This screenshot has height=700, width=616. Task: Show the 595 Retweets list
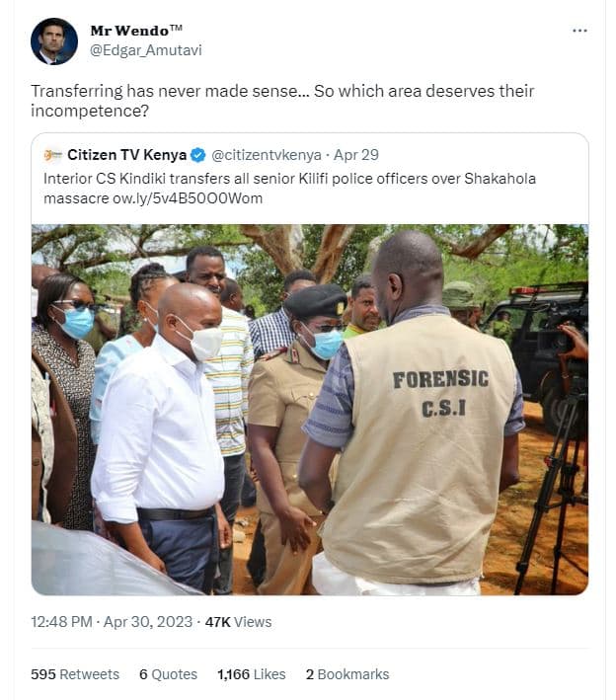[x=75, y=674]
